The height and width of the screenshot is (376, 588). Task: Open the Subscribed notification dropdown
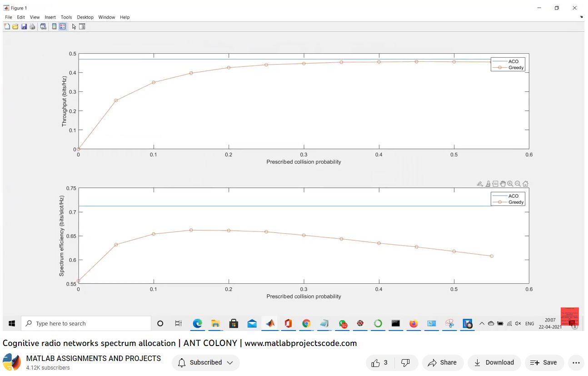coord(206,362)
